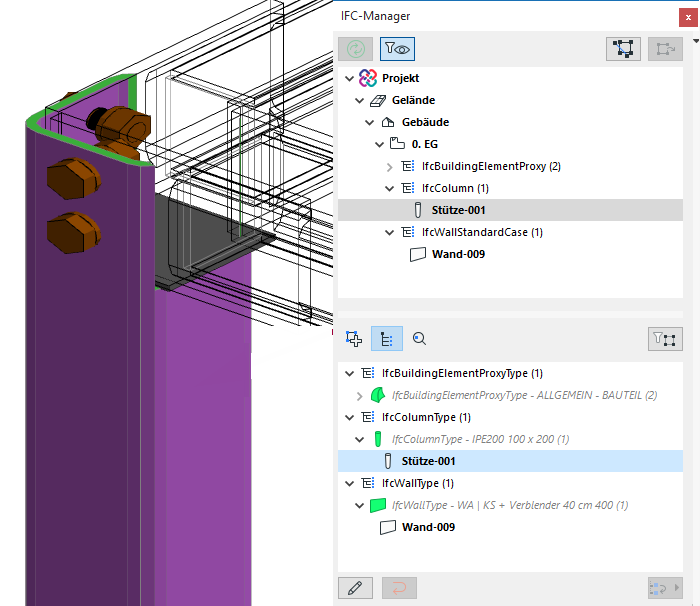Click the Gebäude building icon

pos(388,122)
